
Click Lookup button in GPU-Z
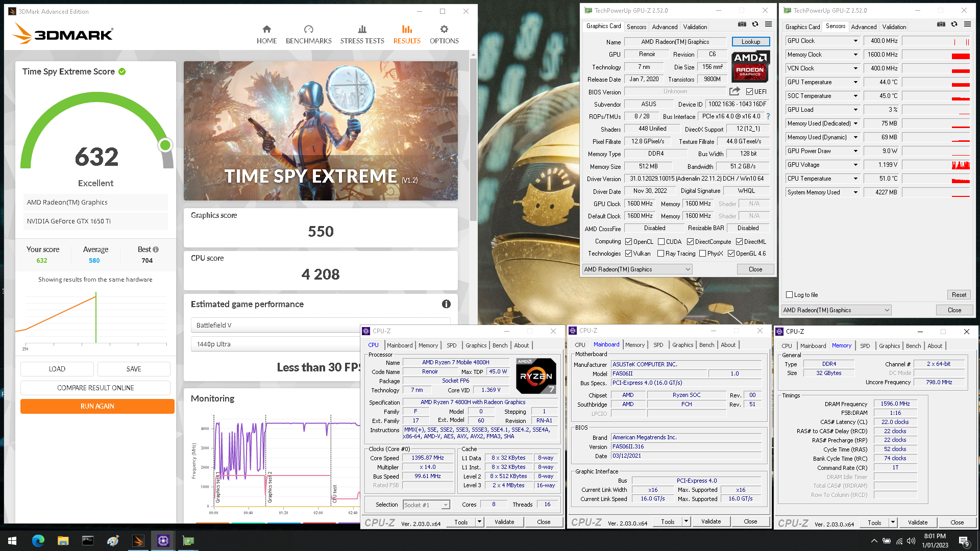pos(751,42)
